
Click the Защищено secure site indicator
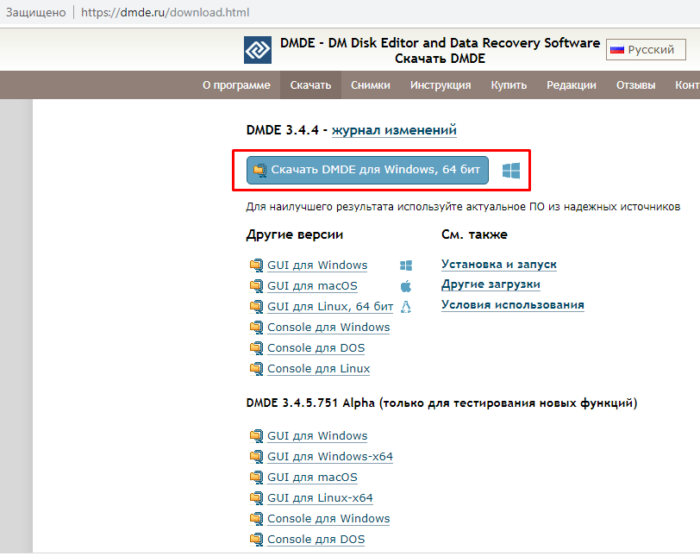pos(36,13)
